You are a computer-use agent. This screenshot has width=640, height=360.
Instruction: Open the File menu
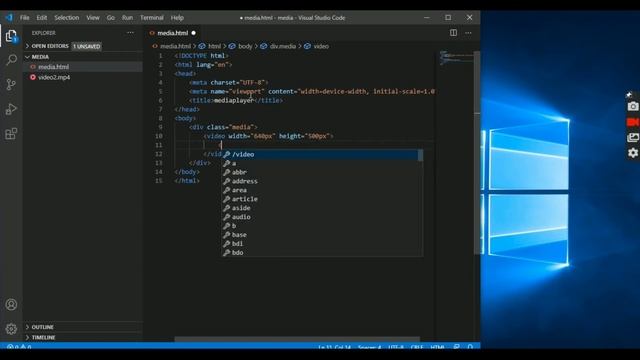point(24,18)
